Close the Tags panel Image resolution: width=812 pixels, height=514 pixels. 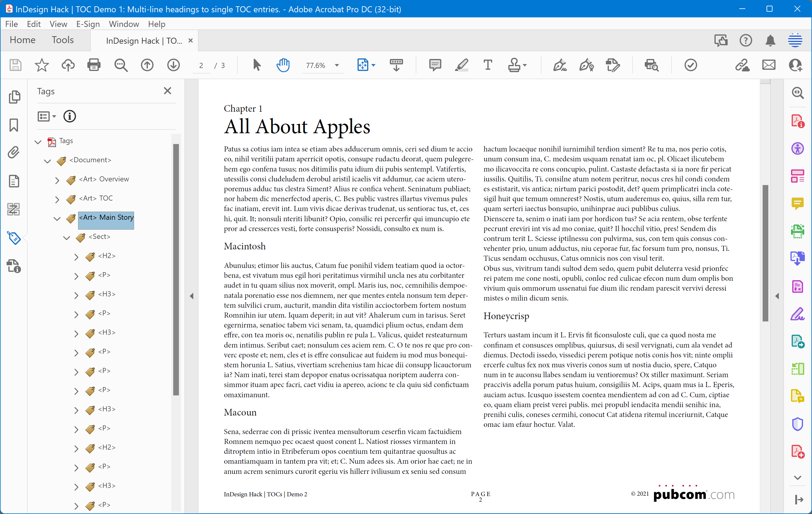click(x=168, y=91)
